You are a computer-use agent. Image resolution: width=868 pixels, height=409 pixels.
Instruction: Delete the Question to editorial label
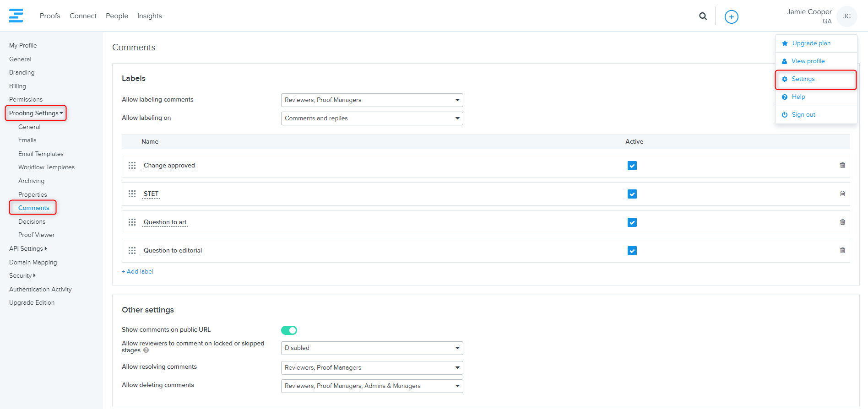842,250
